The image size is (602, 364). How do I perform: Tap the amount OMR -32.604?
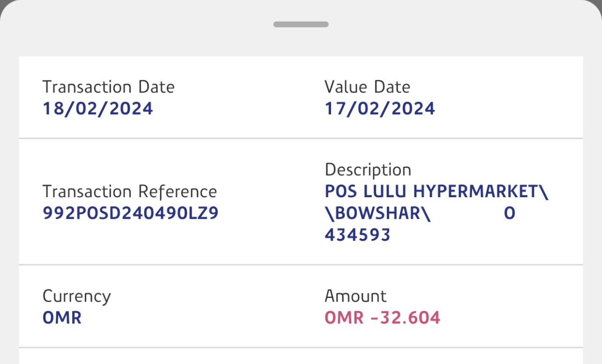(x=382, y=318)
